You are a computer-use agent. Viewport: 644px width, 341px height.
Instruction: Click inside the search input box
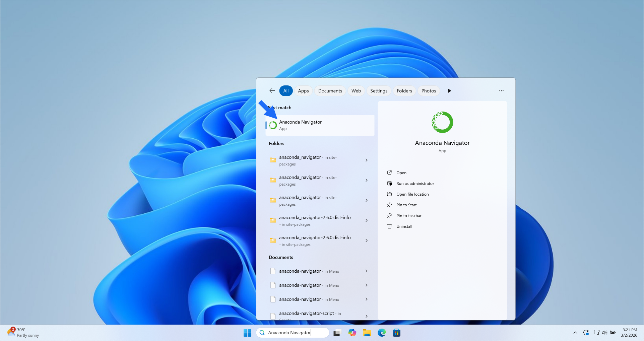pos(293,332)
